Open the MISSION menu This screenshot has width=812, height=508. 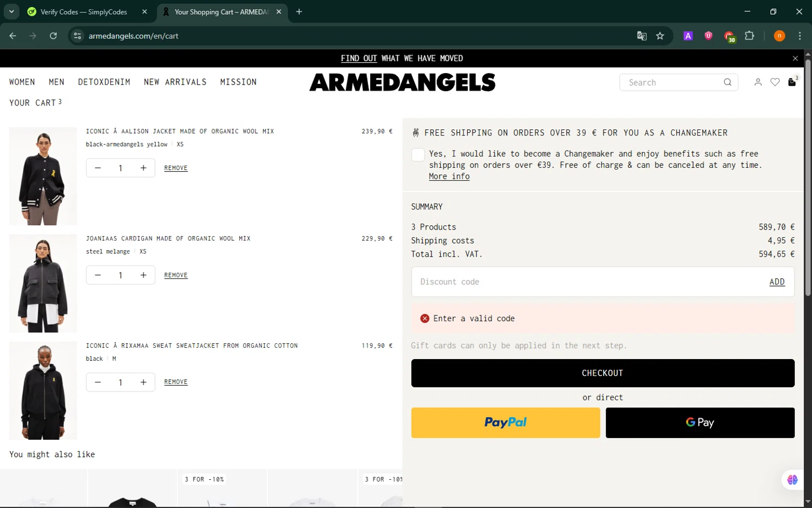(x=238, y=82)
